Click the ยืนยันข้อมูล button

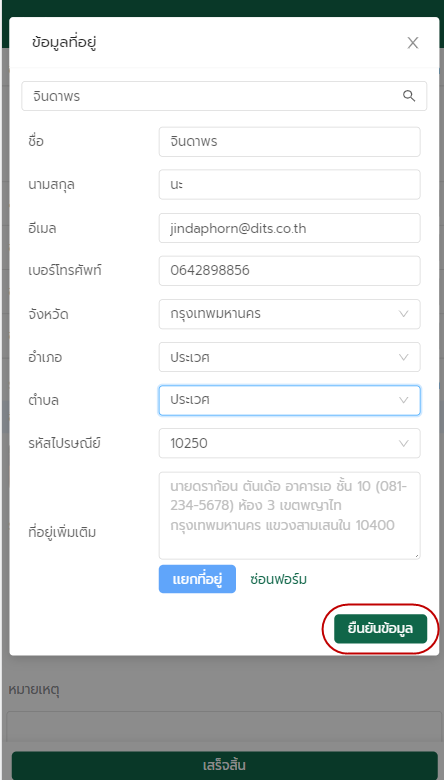(x=380, y=629)
